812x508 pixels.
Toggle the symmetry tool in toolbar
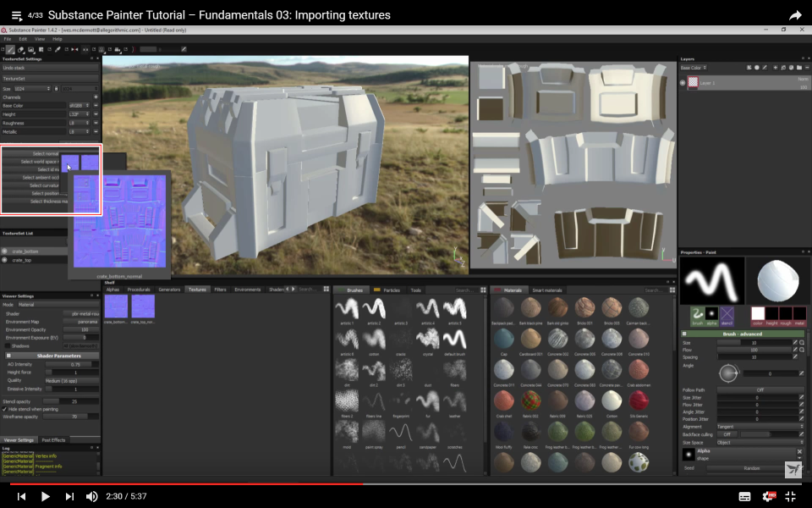(x=74, y=50)
